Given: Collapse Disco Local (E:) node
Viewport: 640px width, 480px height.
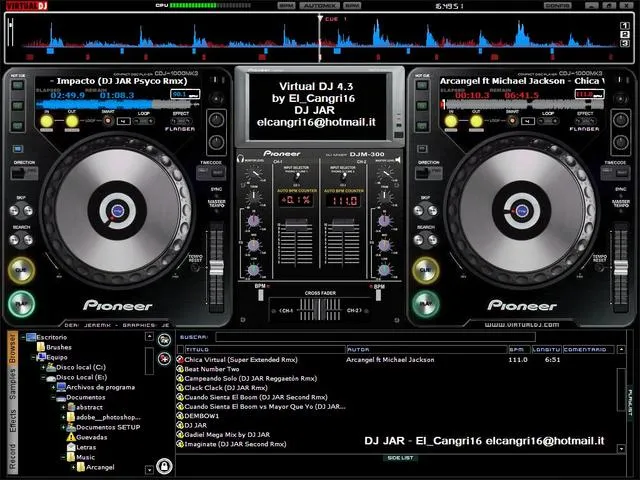Looking at the screenshot, I should point(43,378).
